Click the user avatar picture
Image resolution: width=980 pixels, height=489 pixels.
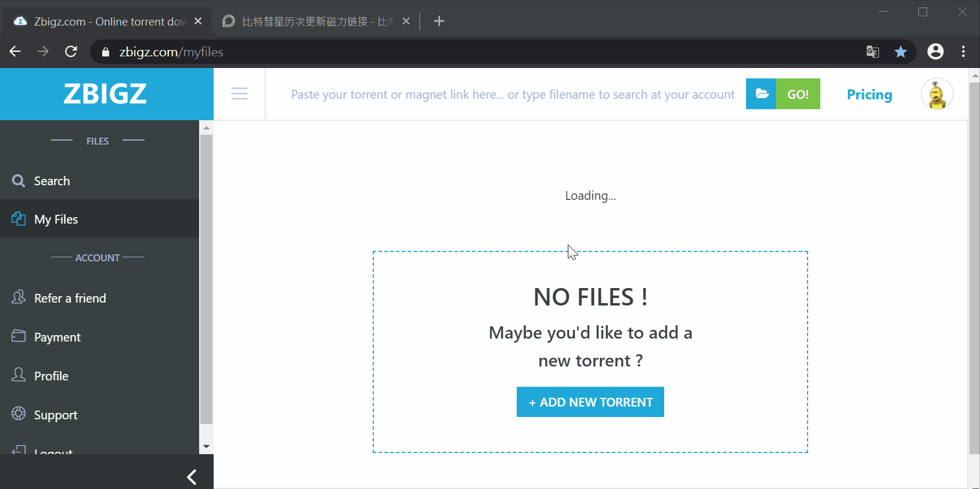tap(937, 94)
